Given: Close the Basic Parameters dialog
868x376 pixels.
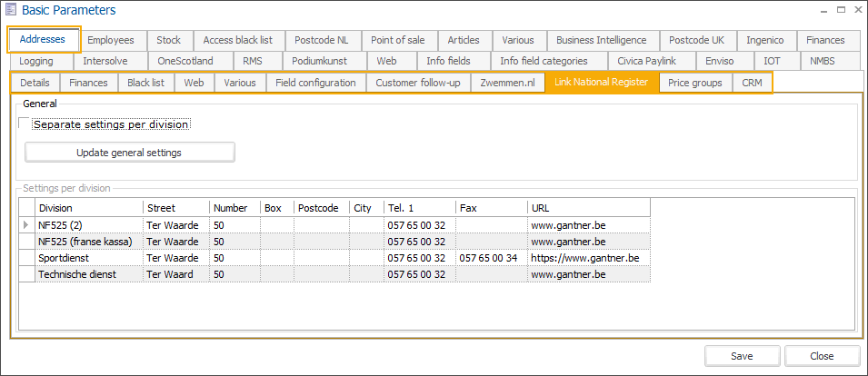Looking at the screenshot, I should coord(822,356).
